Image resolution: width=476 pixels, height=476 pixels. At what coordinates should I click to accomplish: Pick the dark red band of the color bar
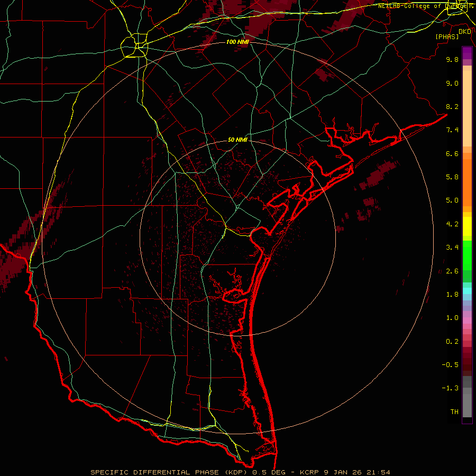467,358
